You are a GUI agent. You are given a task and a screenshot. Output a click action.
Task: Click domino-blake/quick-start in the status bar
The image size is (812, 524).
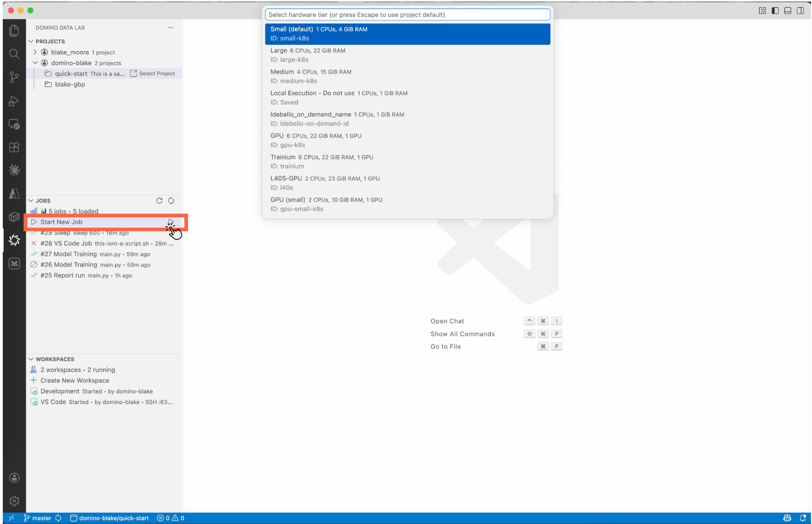click(x=110, y=518)
